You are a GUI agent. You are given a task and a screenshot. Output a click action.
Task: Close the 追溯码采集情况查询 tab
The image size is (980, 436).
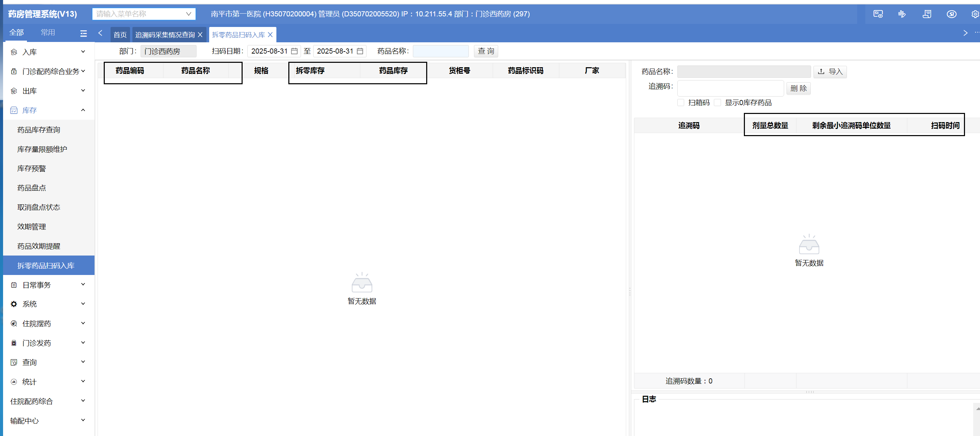200,34
